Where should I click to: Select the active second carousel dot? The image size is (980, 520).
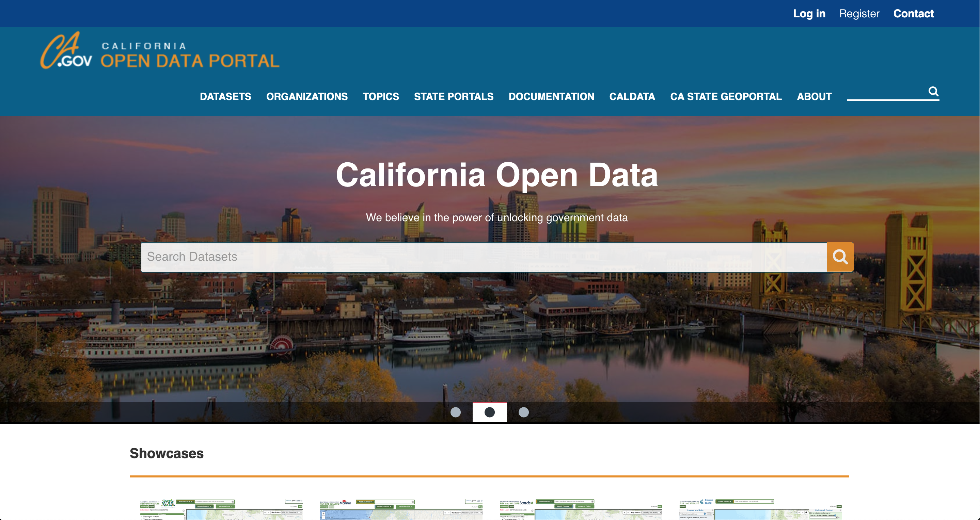pyautogui.click(x=489, y=412)
